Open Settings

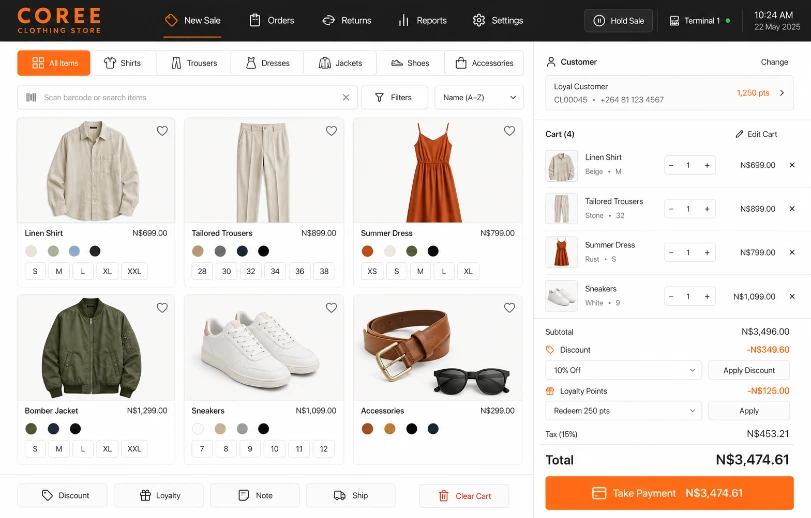[x=498, y=21]
